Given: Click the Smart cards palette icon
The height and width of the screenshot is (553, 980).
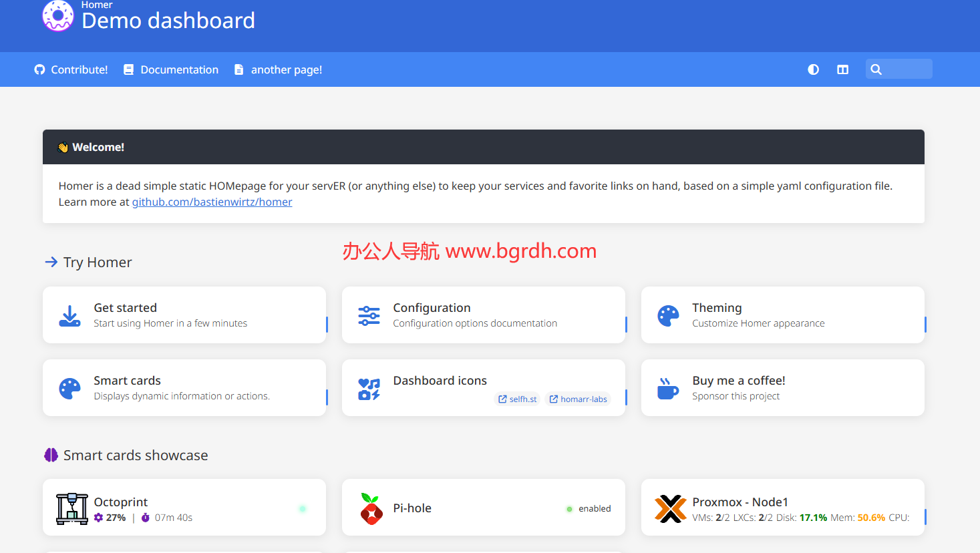Looking at the screenshot, I should [x=69, y=388].
